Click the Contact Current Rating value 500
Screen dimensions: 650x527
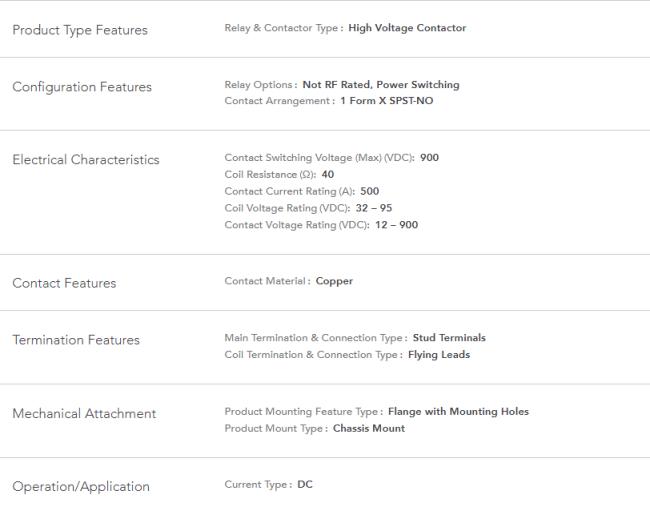[370, 191]
